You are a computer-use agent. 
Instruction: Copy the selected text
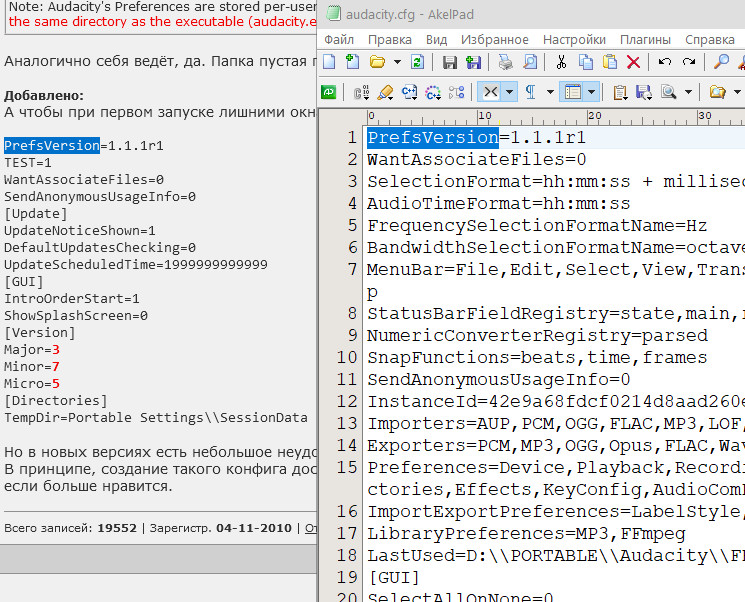point(586,62)
